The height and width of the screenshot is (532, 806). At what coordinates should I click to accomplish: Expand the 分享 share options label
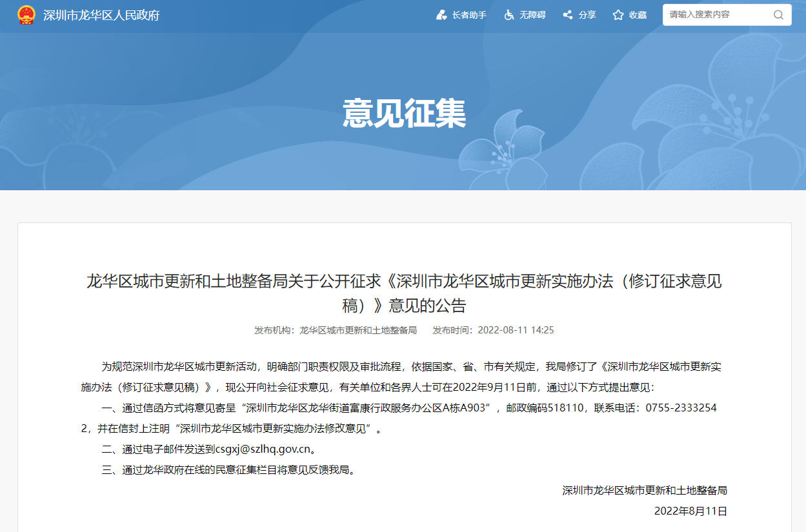pyautogui.click(x=587, y=15)
